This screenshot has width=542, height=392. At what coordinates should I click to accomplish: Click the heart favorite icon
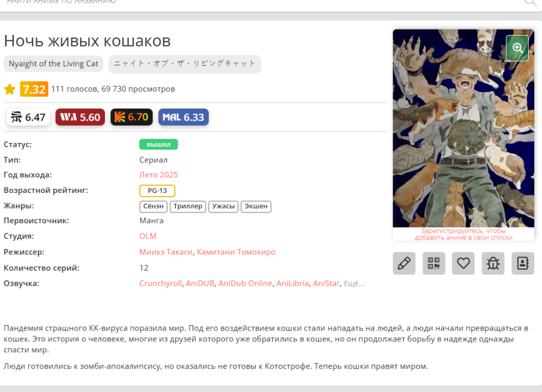pyautogui.click(x=463, y=264)
